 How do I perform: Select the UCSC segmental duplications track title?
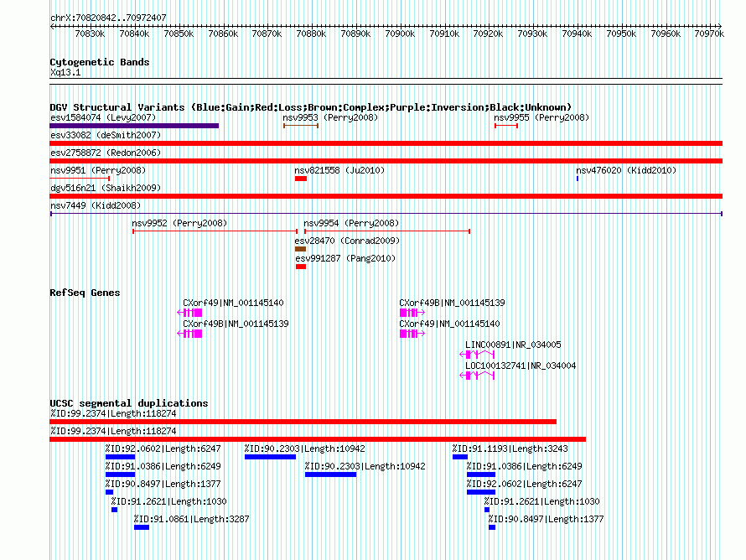click(x=129, y=403)
